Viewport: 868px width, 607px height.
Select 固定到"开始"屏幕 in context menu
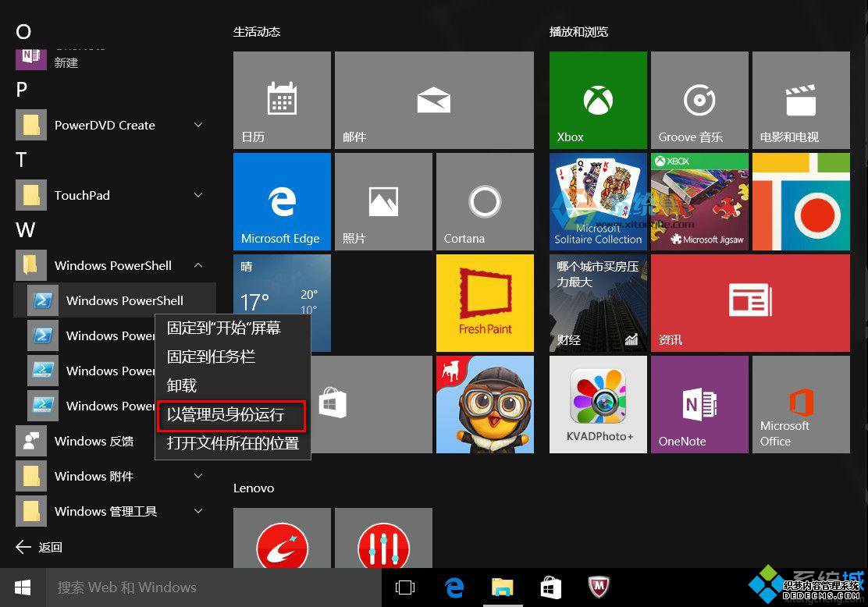click(233, 328)
